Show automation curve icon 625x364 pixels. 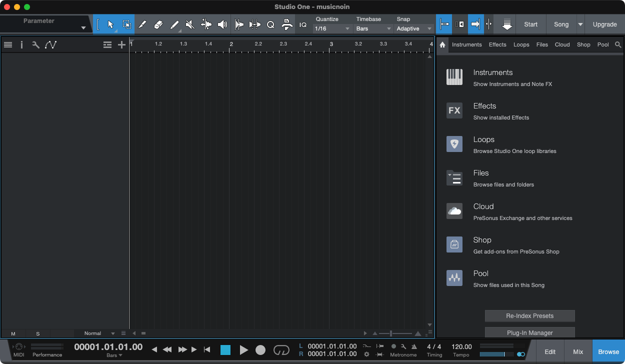coord(50,44)
